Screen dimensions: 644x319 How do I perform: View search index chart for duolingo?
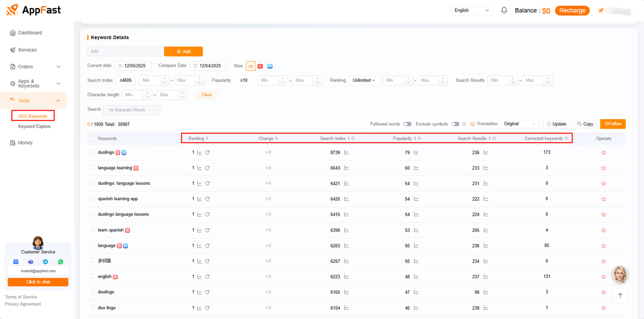click(x=346, y=152)
